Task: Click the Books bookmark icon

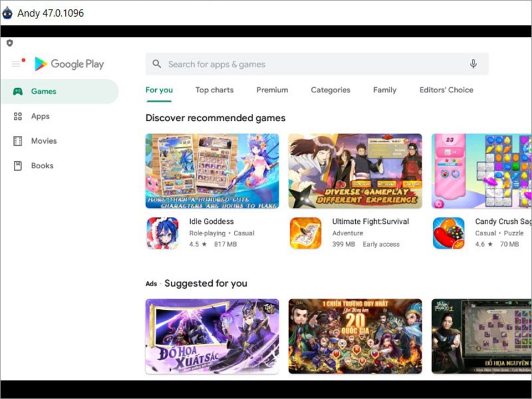Action: click(x=18, y=166)
